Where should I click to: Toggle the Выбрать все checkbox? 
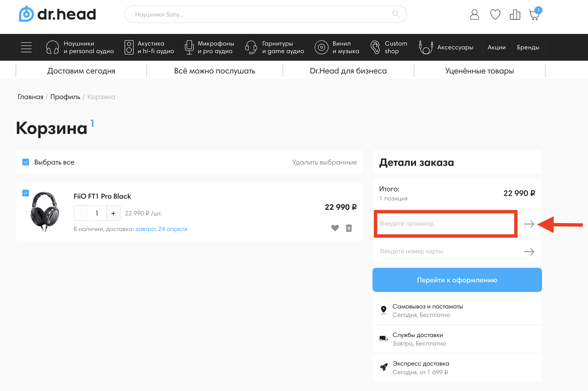[26, 162]
